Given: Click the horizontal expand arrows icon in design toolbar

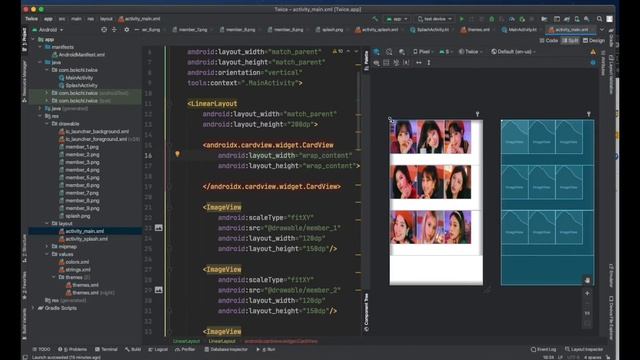Looking at the screenshot, I should pos(418,62).
